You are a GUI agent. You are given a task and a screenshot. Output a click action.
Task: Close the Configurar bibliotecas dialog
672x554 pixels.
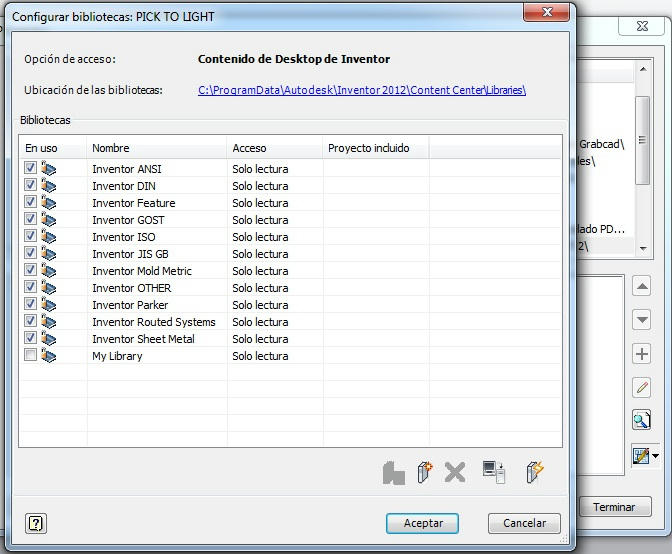pyautogui.click(x=546, y=12)
